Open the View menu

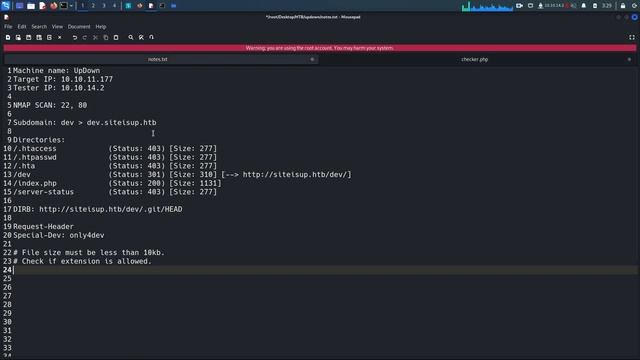pyautogui.click(x=57, y=27)
